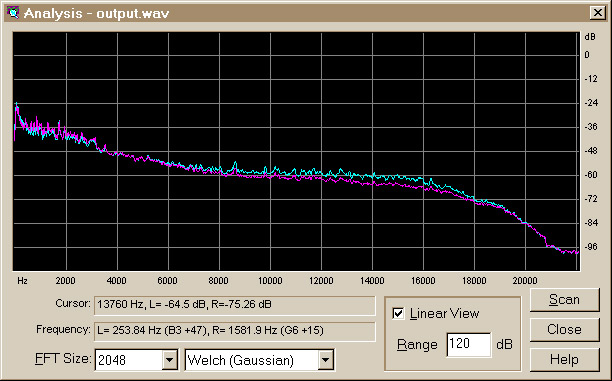Click the 20000 Hz axis label
This screenshot has width=612, height=381.
click(525, 281)
